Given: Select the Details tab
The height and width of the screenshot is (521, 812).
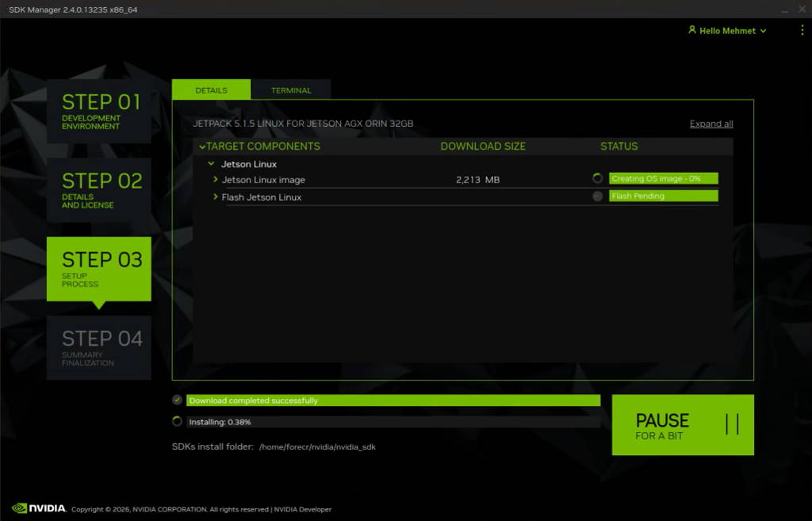Looking at the screenshot, I should point(210,90).
